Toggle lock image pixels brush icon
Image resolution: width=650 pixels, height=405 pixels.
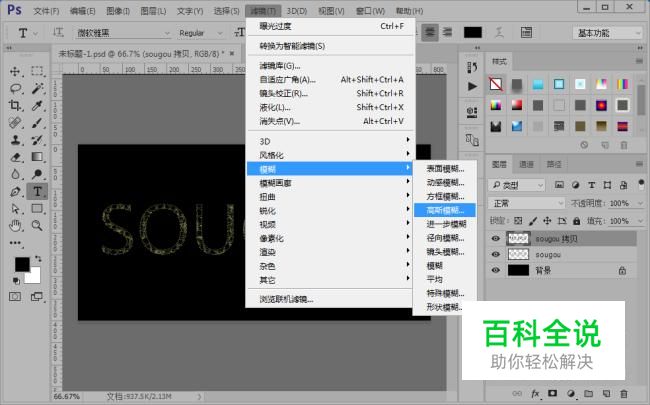point(533,221)
